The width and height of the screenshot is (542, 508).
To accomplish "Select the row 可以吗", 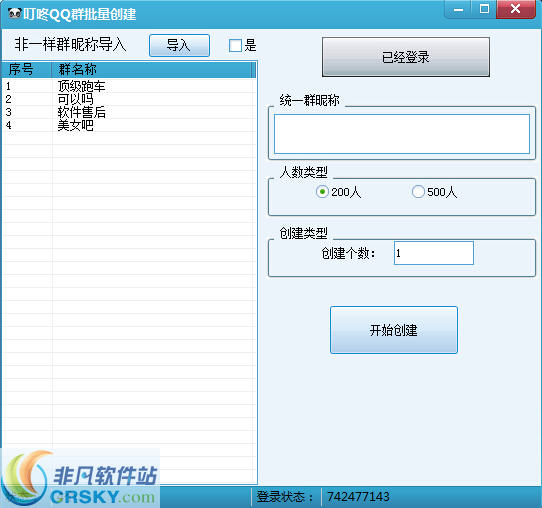I will point(129,99).
